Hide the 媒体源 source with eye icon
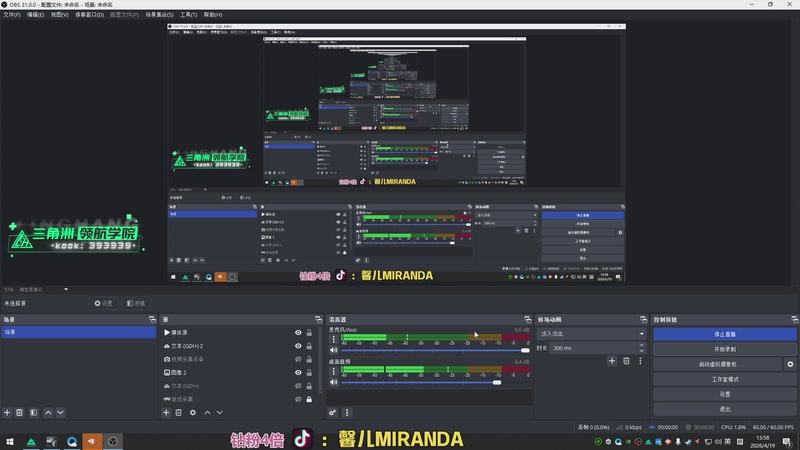The height and width of the screenshot is (450, 800). [298, 333]
